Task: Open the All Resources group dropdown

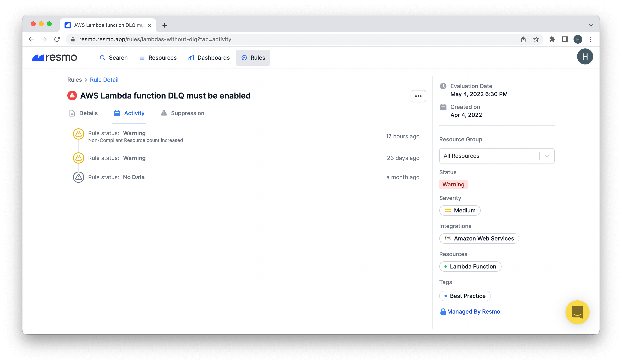Action: tap(497, 156)
